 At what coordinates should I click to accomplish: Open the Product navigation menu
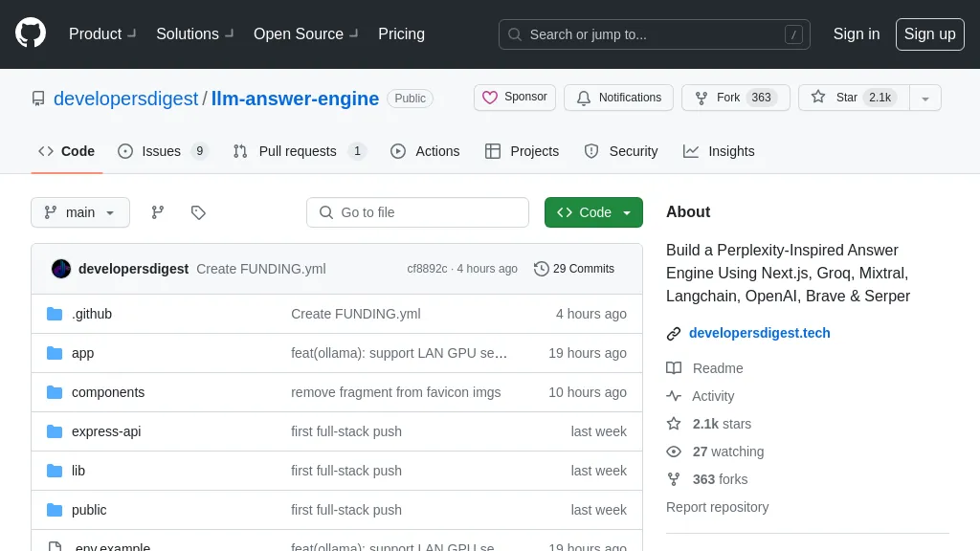click(101, 34)
